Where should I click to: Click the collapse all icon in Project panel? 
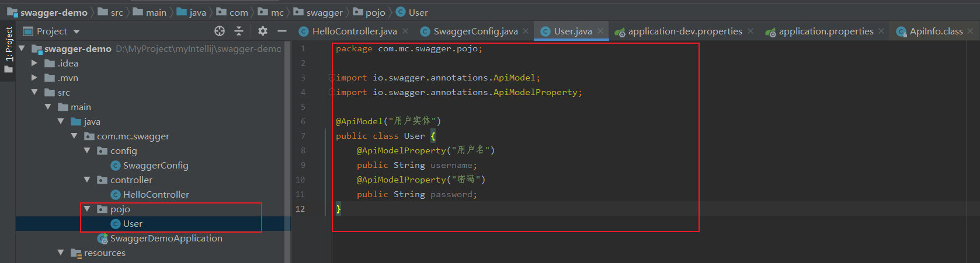click(238, 31)
